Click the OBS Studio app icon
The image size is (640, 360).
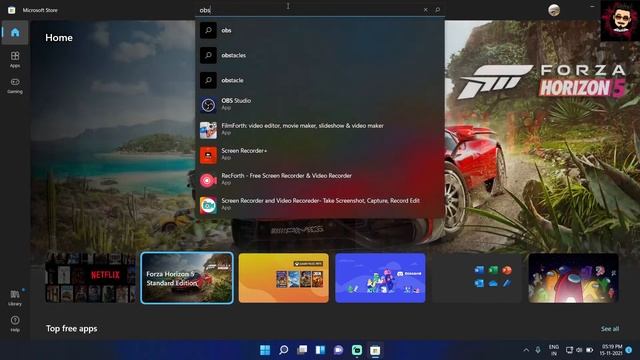coord(208,105)
